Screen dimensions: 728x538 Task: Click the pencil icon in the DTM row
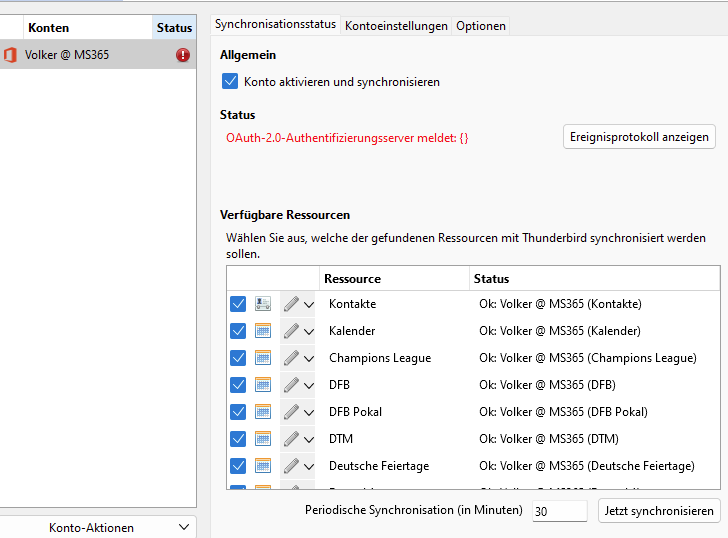pyautogui.click(x=291, y=439)
